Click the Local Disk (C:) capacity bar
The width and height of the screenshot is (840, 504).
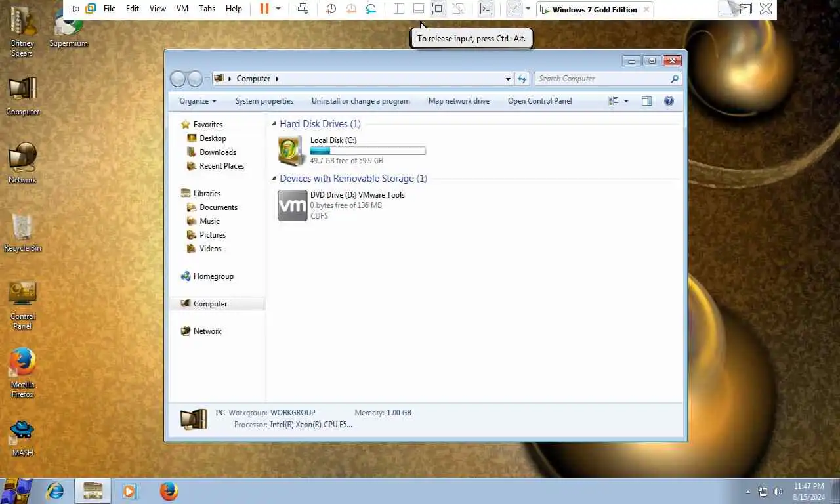click(367, 151)
